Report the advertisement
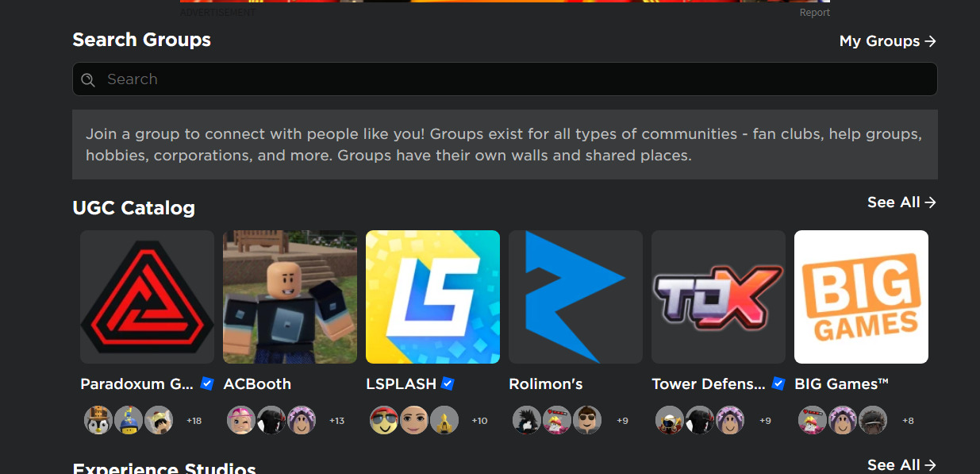 pos(815,13)
